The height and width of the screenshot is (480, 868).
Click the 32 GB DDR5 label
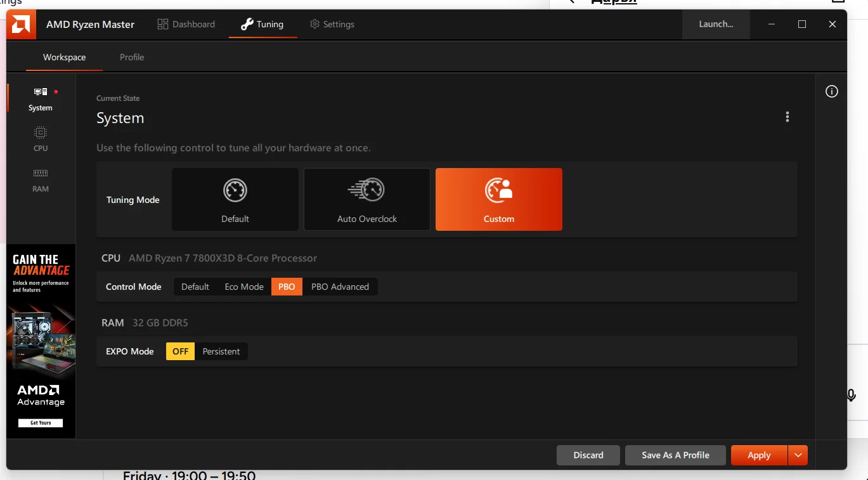160,323
